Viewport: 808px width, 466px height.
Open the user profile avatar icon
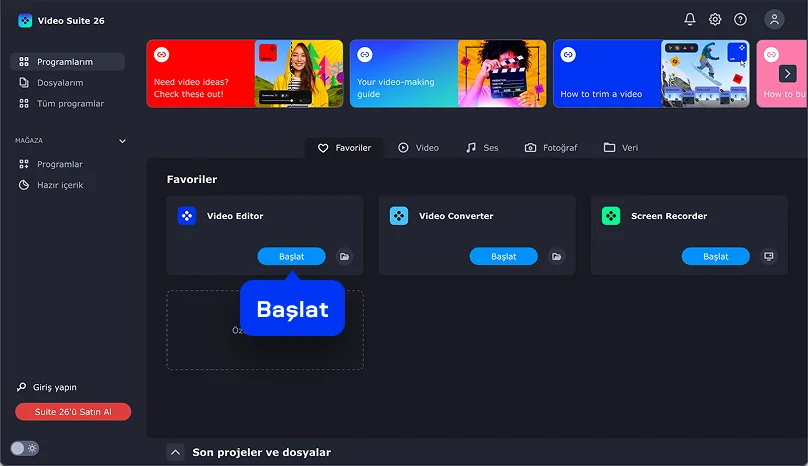774,20
